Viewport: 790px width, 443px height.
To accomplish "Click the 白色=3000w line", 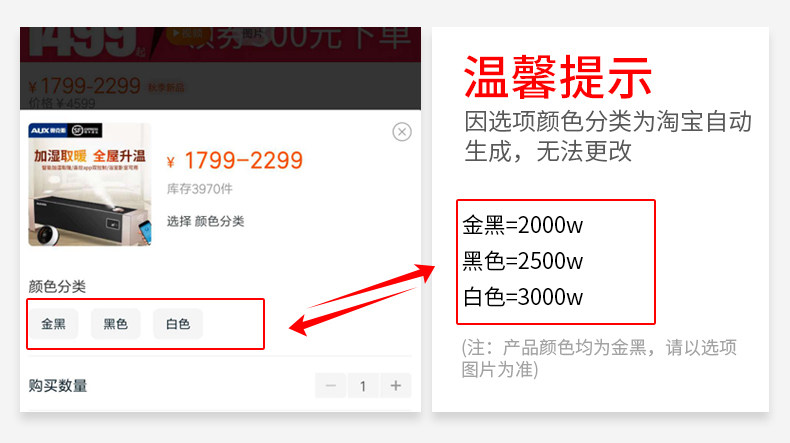I will coord(523,297).
